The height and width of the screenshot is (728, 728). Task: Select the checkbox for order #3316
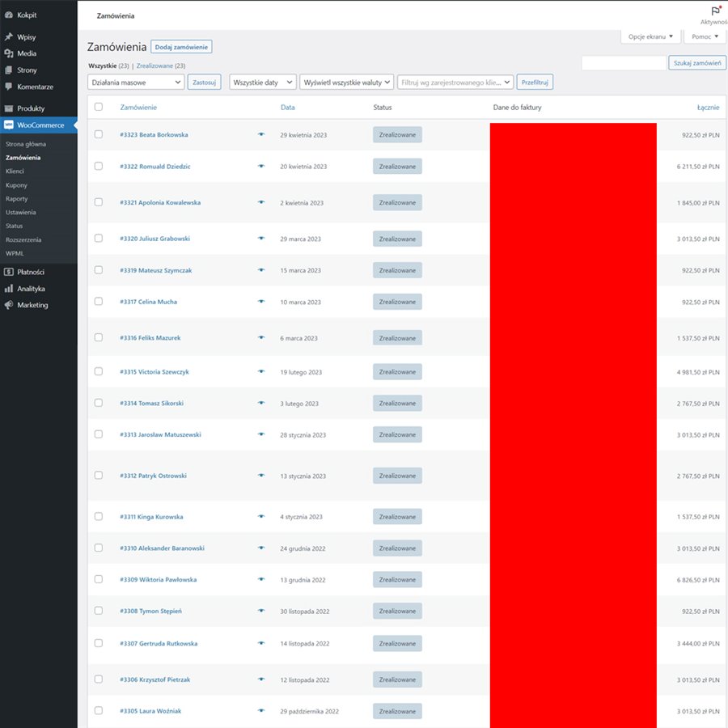tap(99, 337)
